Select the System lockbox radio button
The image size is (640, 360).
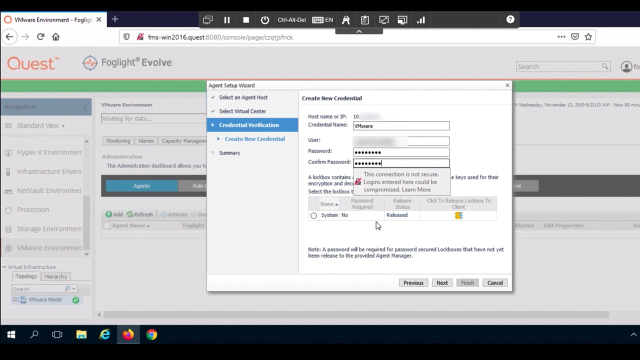coord(313,216)
